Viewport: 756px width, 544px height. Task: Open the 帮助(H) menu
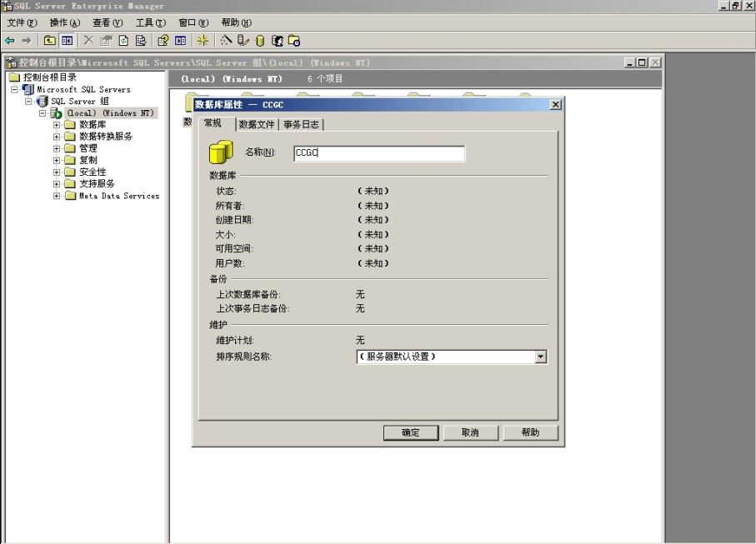236,22
